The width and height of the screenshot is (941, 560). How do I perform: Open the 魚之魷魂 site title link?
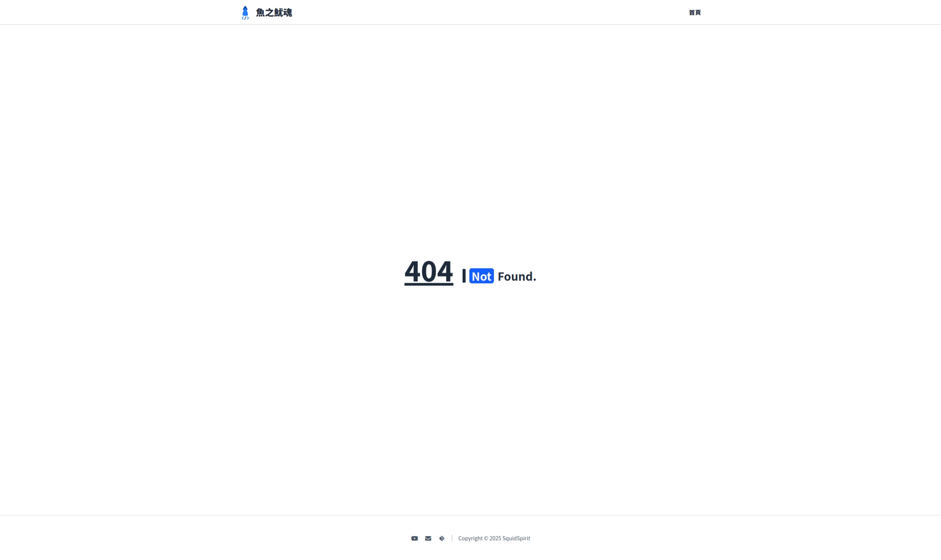(x=274, y=13)
